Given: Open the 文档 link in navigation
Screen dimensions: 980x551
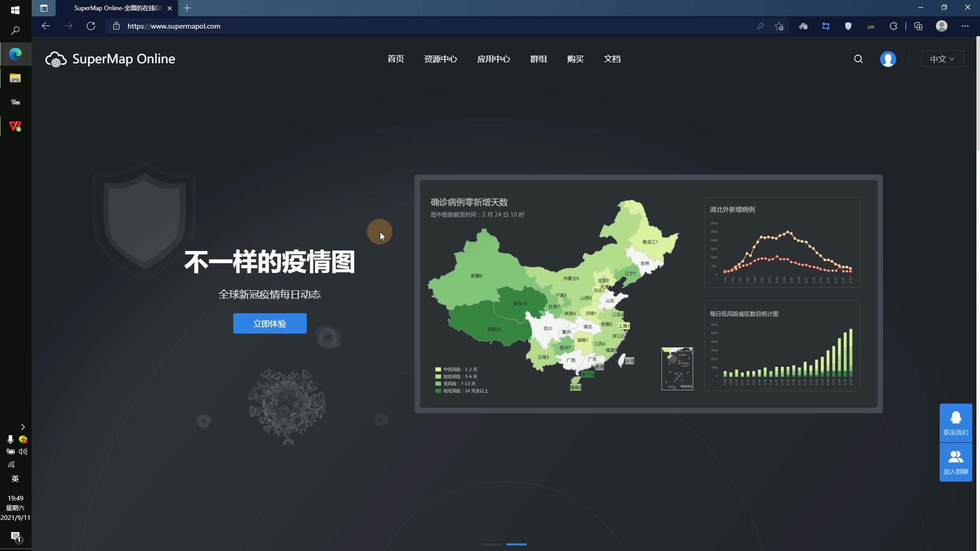Looking at the screenshot, I should [612, 59].
